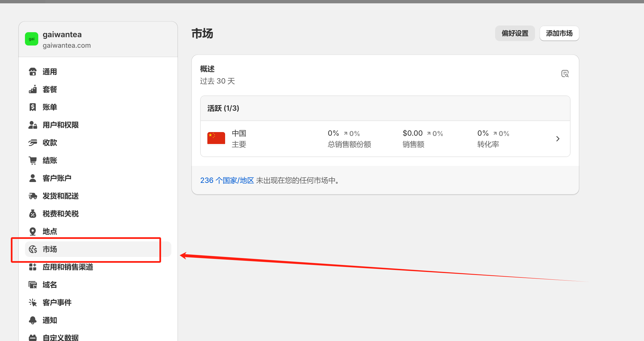Open Apps and sales channels (应用和销售渠道)
Viewport: 644px width, 341px height.
[x=68, y=267]
